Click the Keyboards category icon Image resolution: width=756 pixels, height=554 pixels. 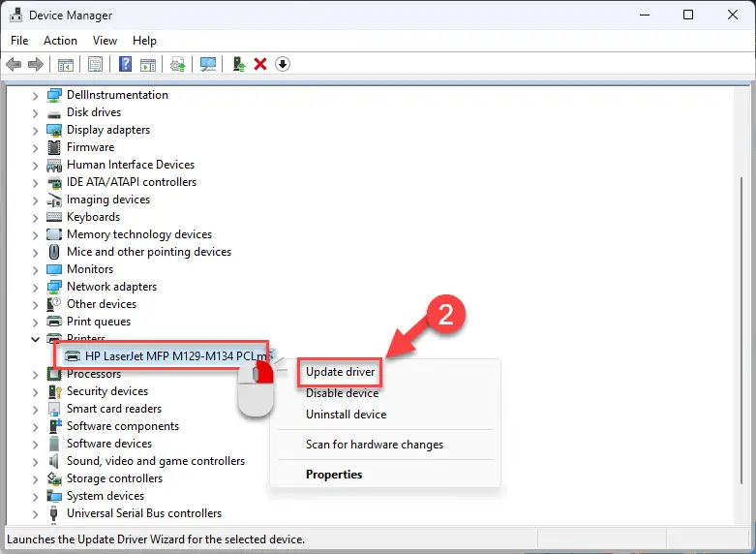point(54,217)
